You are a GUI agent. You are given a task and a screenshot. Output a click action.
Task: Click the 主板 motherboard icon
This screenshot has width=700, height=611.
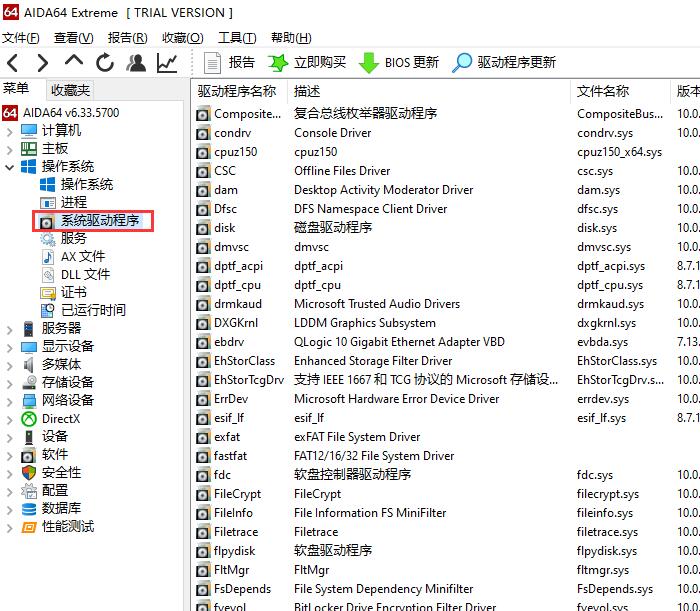point(29,149)
